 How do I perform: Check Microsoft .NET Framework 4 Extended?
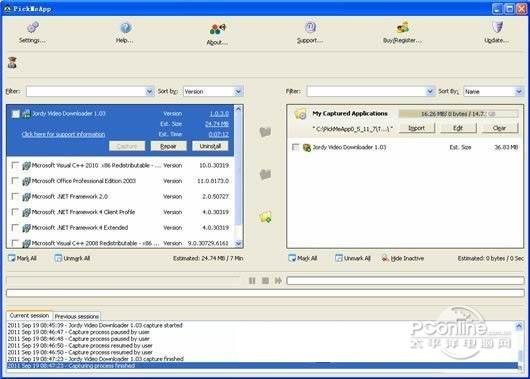tap(15, 227)
